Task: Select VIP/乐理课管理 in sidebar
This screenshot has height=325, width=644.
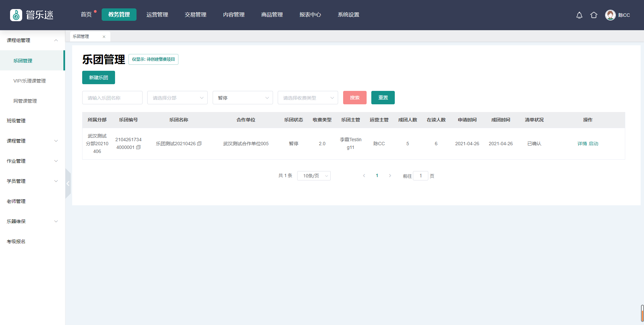Action: [30, 81]
